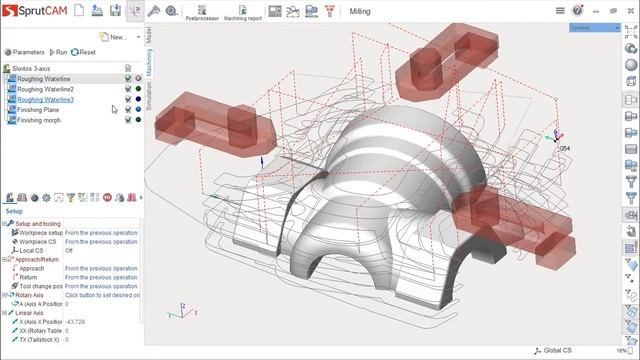Open the dark sphere tool parameters tab icon
Image resolution: width=640 pixels, height=360 pixels.
[34, 198]
